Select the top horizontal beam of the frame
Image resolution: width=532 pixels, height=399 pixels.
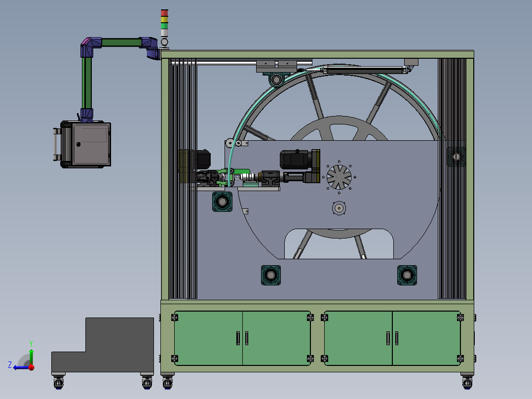click(317, 54)
